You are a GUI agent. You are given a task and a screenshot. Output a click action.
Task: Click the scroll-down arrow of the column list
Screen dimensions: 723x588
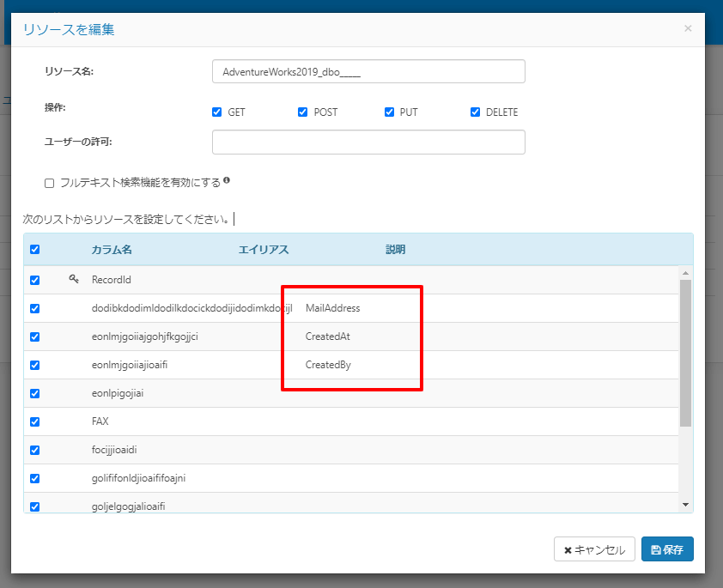point(686,505)
